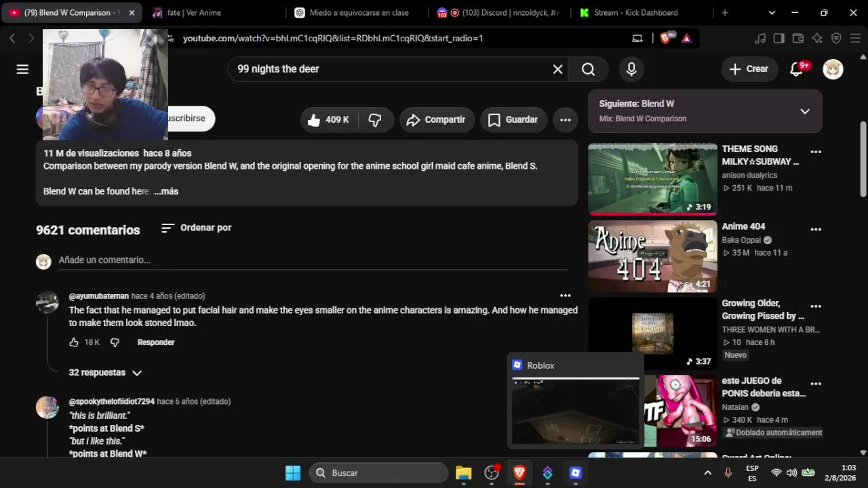Clear the YouTube search box text
The width and height of the screenshot is (868, 488).
point(557,69)
